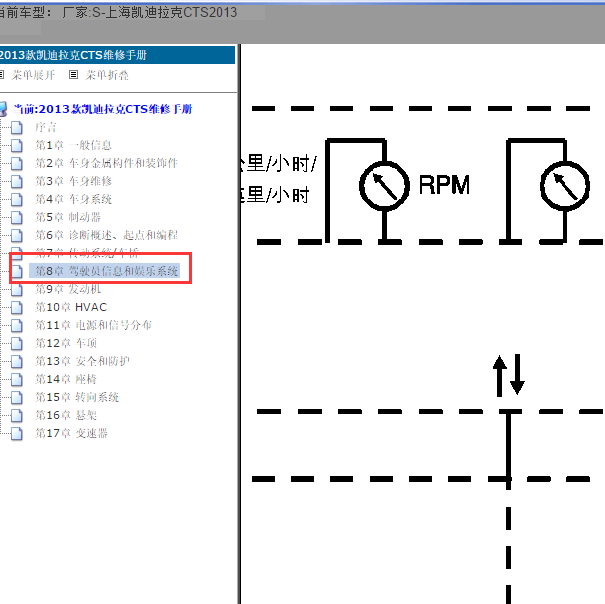The height and width of the screenshot is (604, 605).
Task: Click the computer icon of root node
Action: coord(3,109)
